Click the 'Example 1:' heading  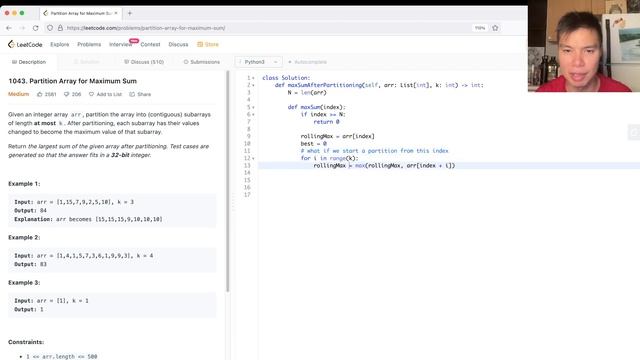coord(24,184)
